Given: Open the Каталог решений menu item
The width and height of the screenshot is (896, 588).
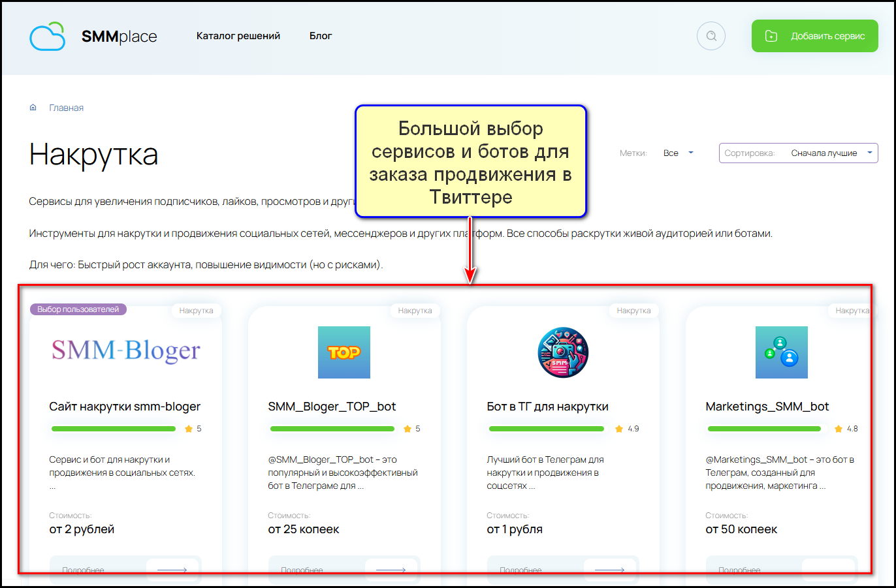Looking at the screenshot, I should point(238,36).
